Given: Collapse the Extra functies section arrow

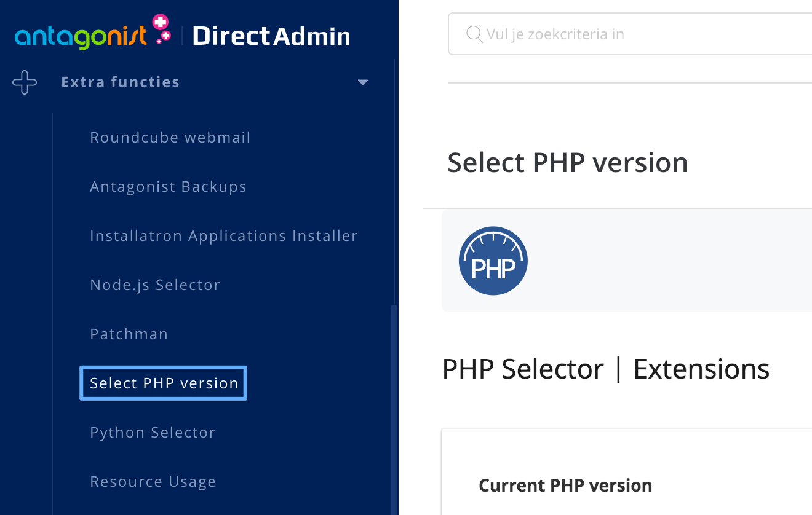Looking at the screenshot, I should pos(363,82).
